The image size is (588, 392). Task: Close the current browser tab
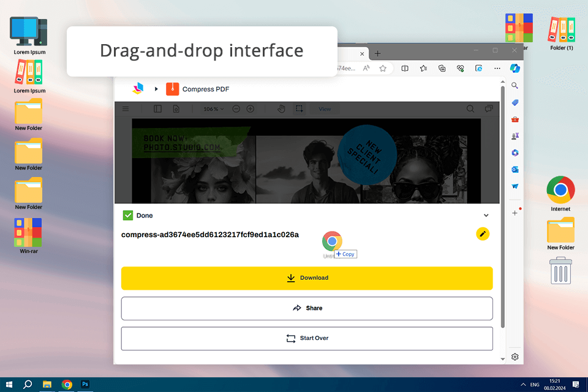coord(362,54)
